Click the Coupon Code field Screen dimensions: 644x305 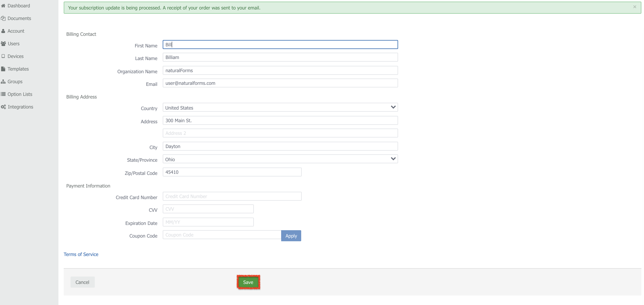click(222, 235)
